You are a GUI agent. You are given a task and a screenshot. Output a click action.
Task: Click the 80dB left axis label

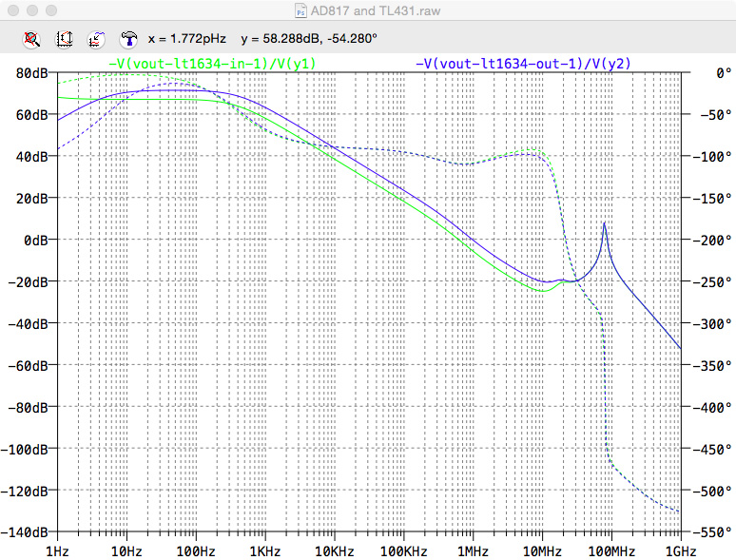(x=31, y=73)
